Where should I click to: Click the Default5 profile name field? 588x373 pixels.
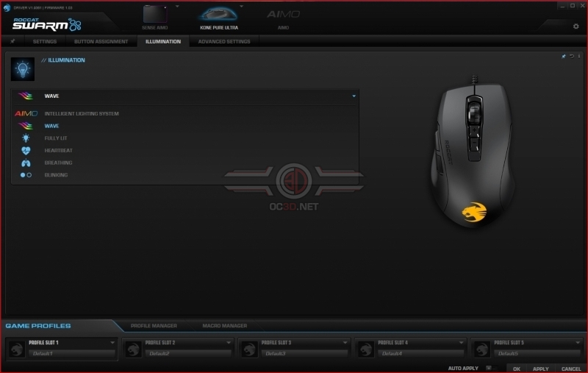point(537,353)
